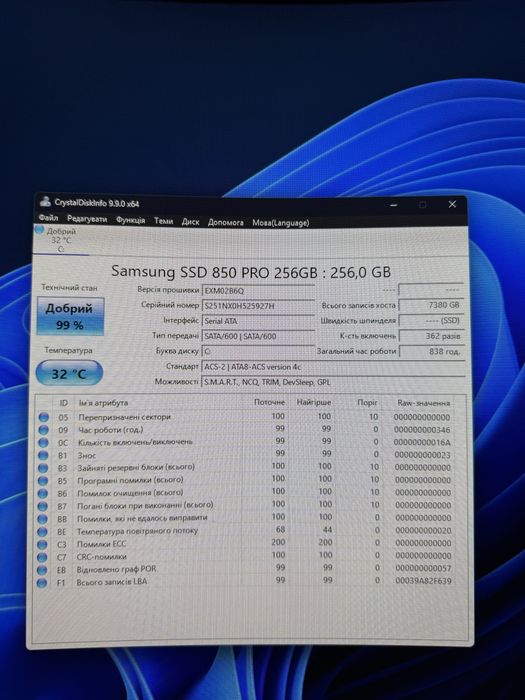Click the serial number field S251NX0H525927H
Screen dimensions: 525x700
tap(258, 306)
